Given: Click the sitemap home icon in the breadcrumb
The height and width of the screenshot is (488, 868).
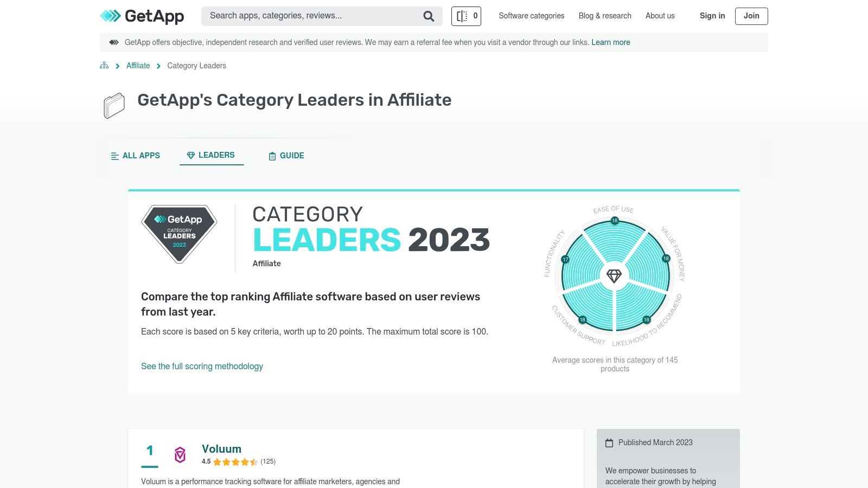Looking at the screenshot, I should (104, 65).
